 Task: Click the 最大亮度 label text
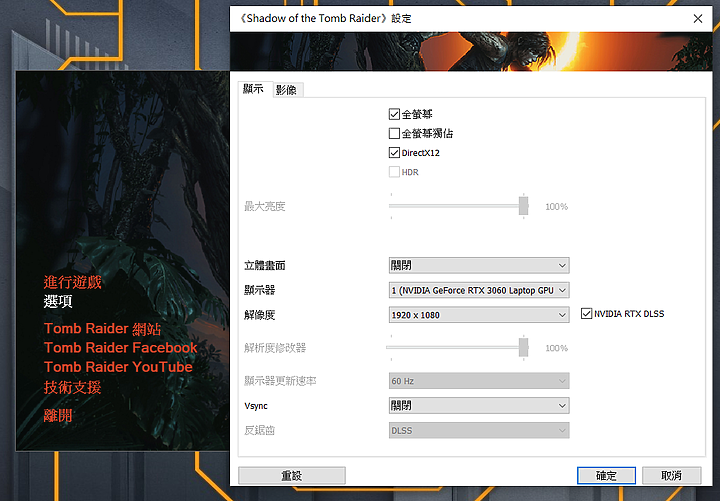coord(264,206)
